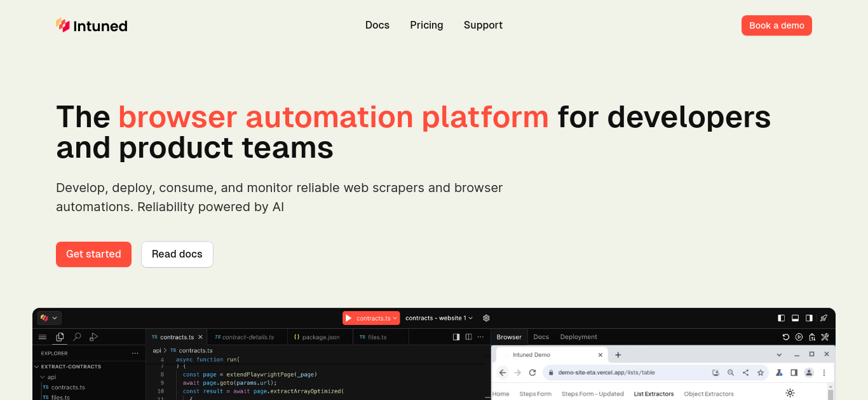Open Steps Form link in demo site
The width and height of the screenshot is (868, 400).
point(535,394)
